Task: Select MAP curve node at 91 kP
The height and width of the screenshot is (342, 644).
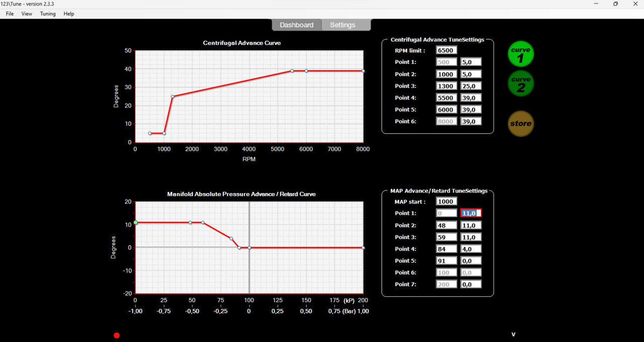Action: (x=239, y=247)
